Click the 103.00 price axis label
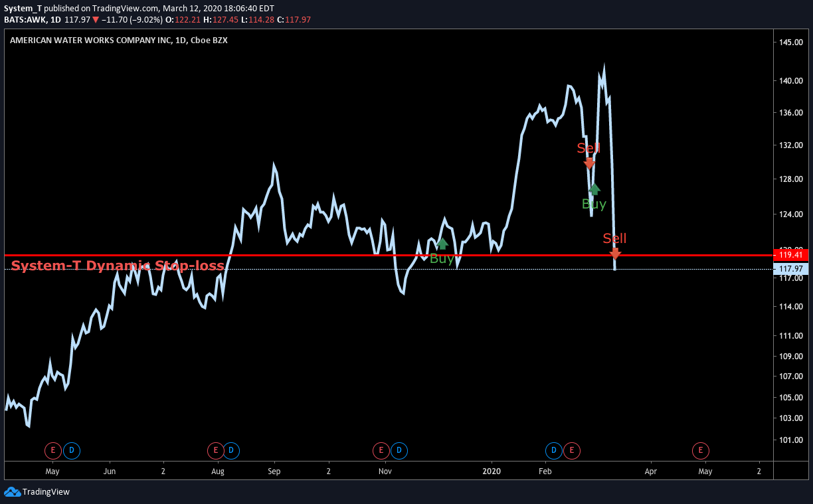813x504 pixels. tap(792, 418)
